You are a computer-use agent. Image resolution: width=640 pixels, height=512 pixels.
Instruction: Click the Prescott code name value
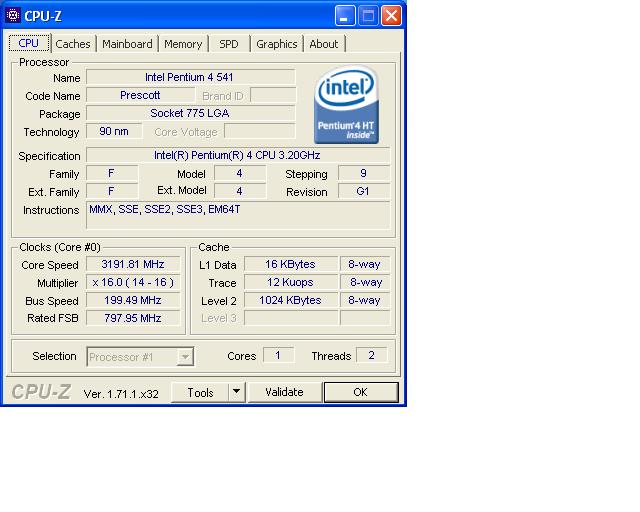140,95
